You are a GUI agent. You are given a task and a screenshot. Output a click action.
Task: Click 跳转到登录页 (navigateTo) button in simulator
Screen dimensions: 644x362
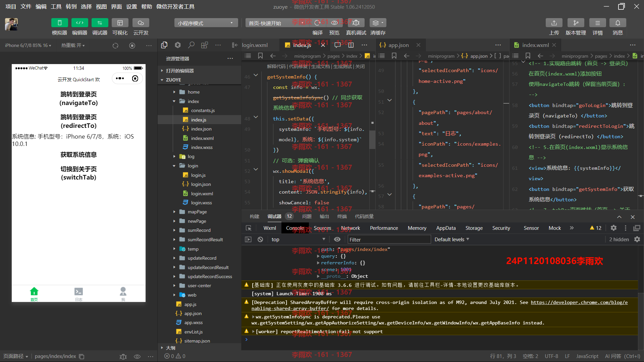78,99
